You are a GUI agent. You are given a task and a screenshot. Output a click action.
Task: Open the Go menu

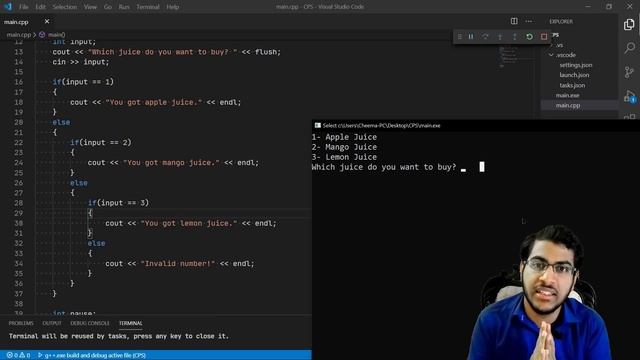(x=108, y=7)
